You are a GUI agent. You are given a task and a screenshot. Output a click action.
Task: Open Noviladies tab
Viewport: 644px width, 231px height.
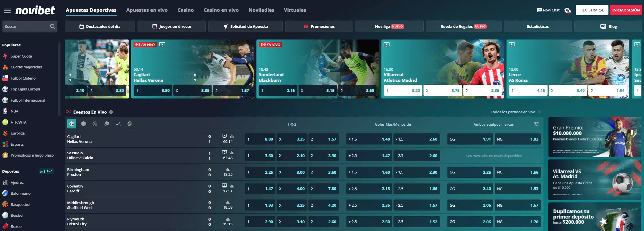pos(261,10)
